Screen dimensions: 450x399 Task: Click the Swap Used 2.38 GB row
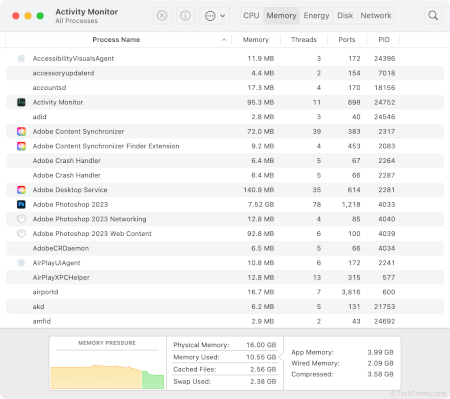tap(225, 382)
